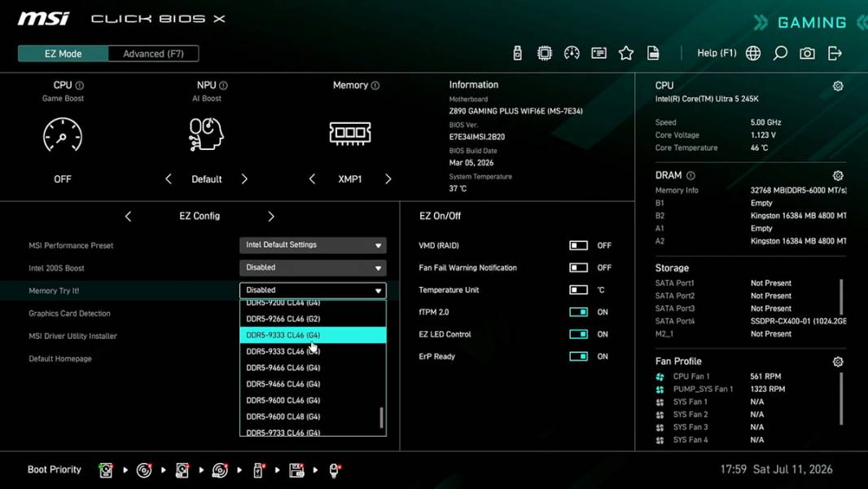Open the M-Flash USB drive icon
Viewport: 868px width, 489px height.
point(517,53)
